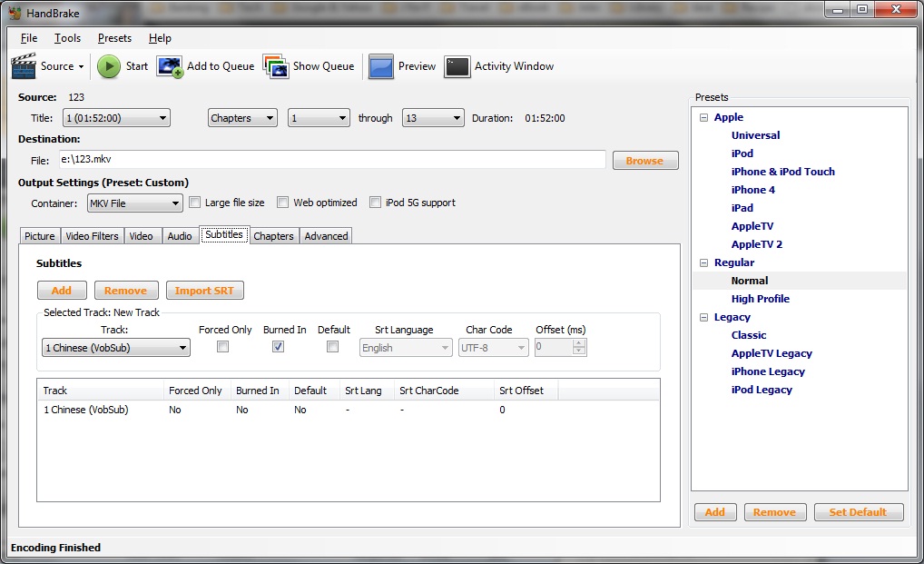Click the Browse destination button
Screen dimensions: 924x564
644,161
